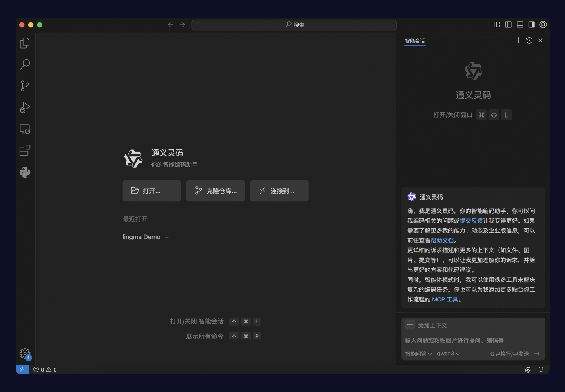Click the add context plus button
The image size is (565, 392).
410,325
